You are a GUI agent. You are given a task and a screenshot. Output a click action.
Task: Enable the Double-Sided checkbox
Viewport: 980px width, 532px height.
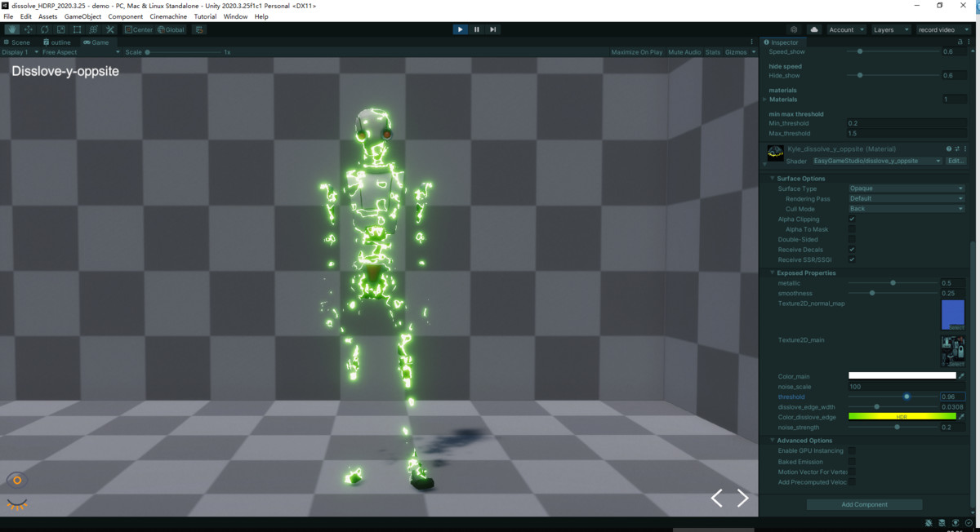[x=852, y=239]
